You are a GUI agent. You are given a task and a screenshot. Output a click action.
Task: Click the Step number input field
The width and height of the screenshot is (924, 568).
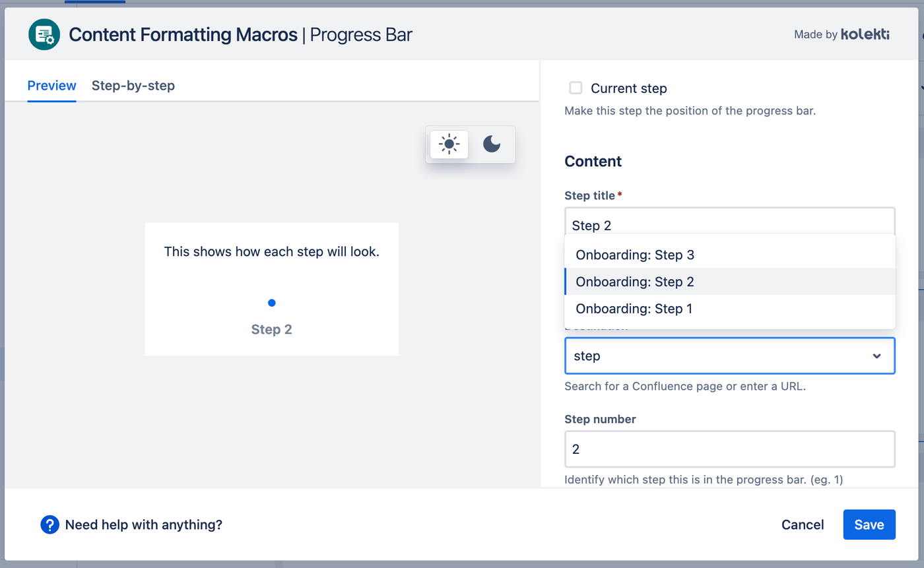tap(730, 449)
